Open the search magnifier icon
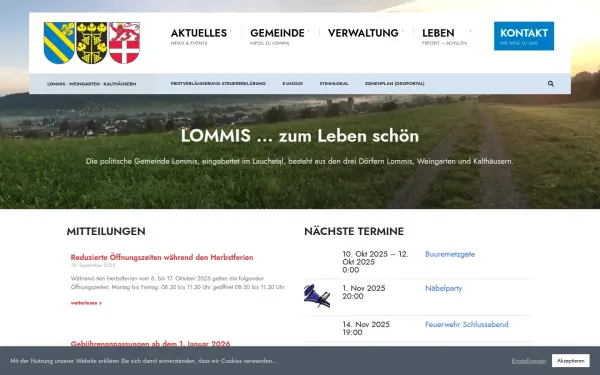 click(551, 83)
